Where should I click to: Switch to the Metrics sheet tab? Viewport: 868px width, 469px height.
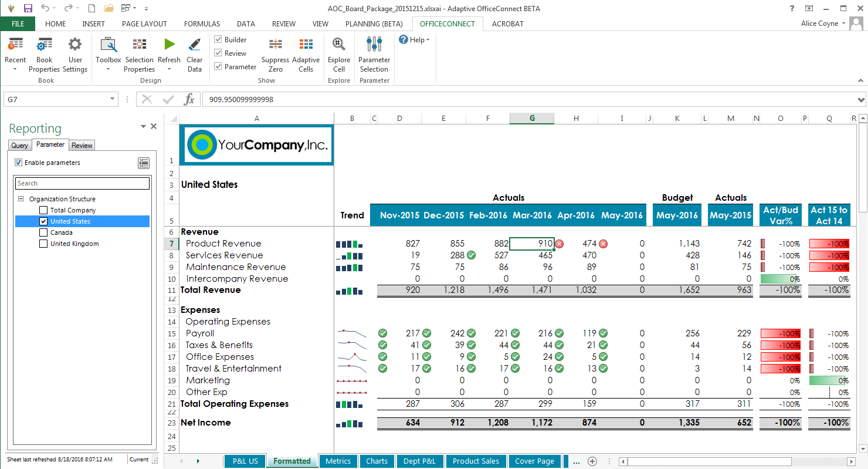[338, 461]
